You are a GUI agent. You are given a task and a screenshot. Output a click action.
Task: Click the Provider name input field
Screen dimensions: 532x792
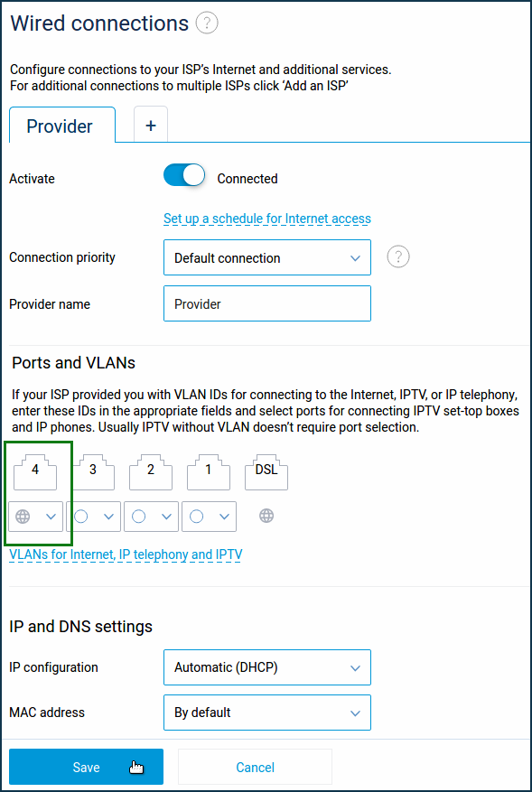[267, 303]
